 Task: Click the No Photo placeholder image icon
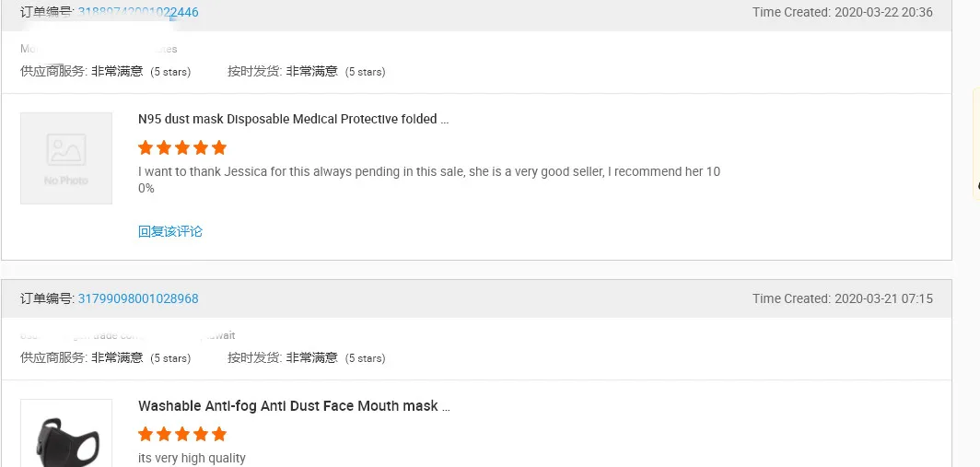point(66,158)
